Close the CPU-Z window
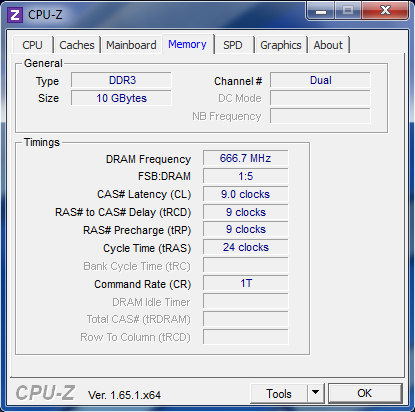 point(385,11)
